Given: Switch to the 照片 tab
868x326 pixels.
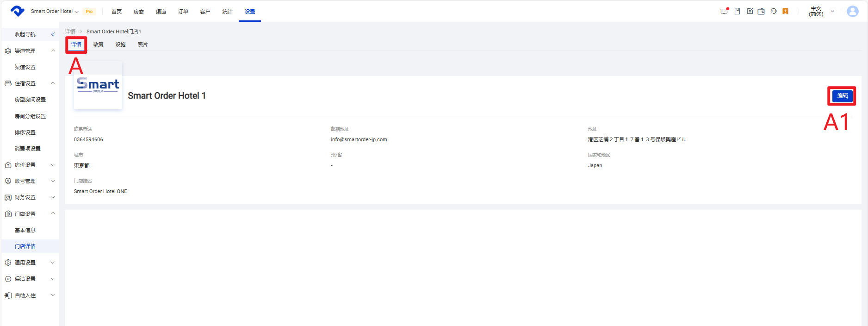Looking at the screenshot, I should [x=143, y=44].
